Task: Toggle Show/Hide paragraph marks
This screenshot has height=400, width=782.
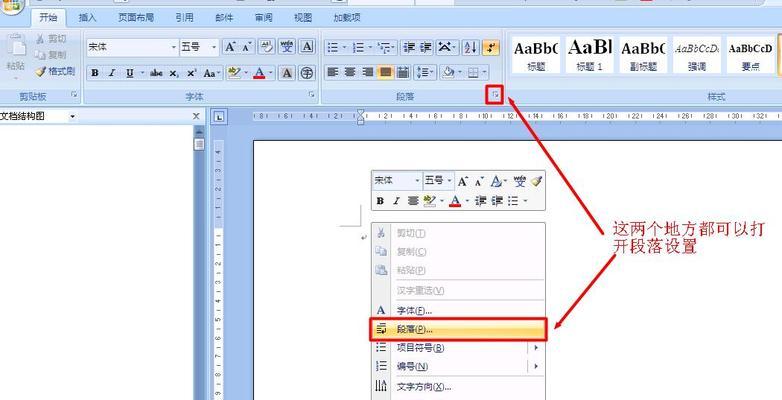Action: click(491, 47)
